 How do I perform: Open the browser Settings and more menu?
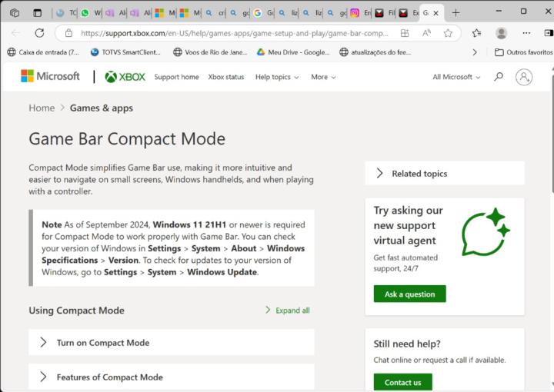pyautogui.click(x=526, y=33)
